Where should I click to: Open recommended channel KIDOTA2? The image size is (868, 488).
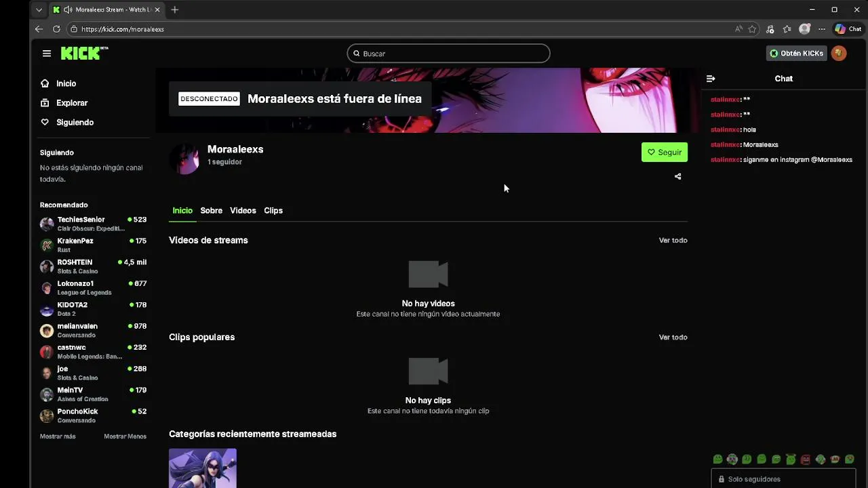[x=93, y=309]
